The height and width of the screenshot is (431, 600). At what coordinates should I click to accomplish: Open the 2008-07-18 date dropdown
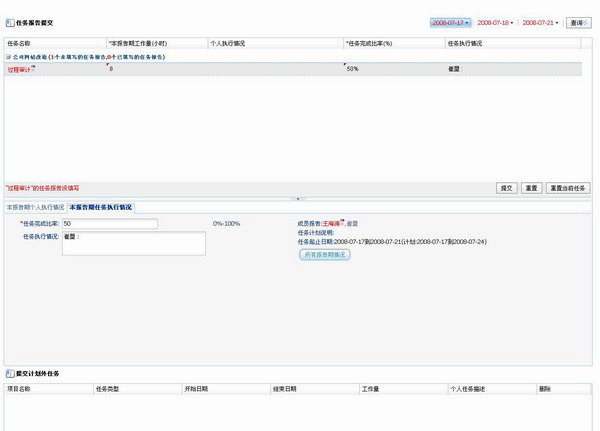[495, 22]
